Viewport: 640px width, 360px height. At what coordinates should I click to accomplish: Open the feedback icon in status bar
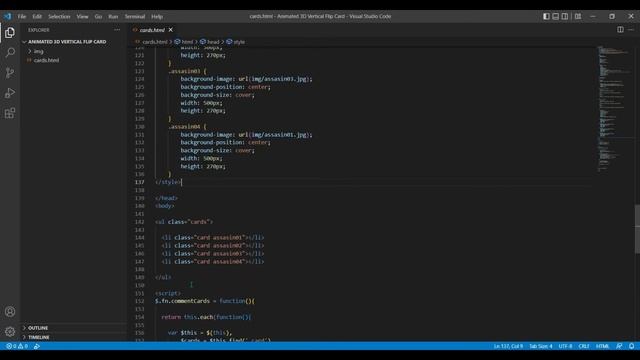(619, 346)
